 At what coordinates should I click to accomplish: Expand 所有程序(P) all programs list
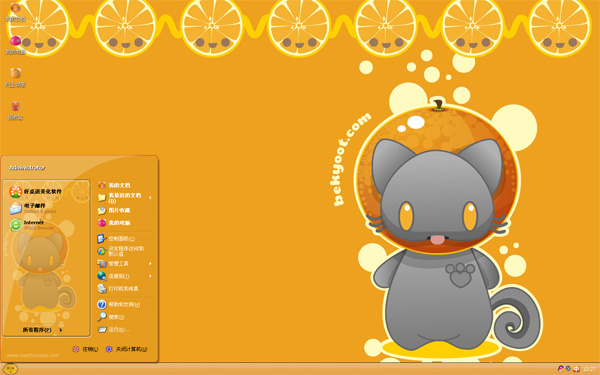pyautogui.click(x=42, y=330)
